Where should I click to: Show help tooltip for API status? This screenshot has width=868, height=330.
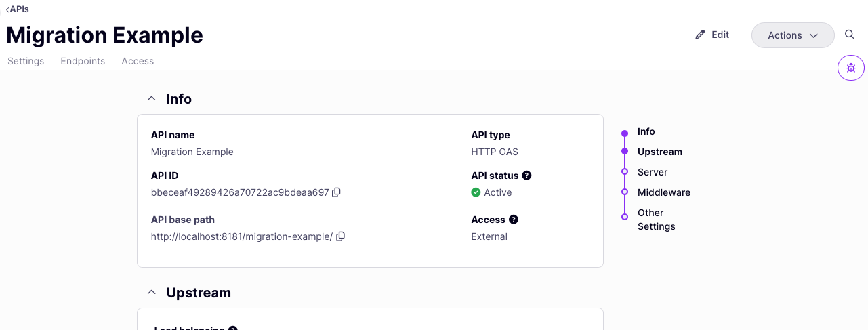[527, 176]
